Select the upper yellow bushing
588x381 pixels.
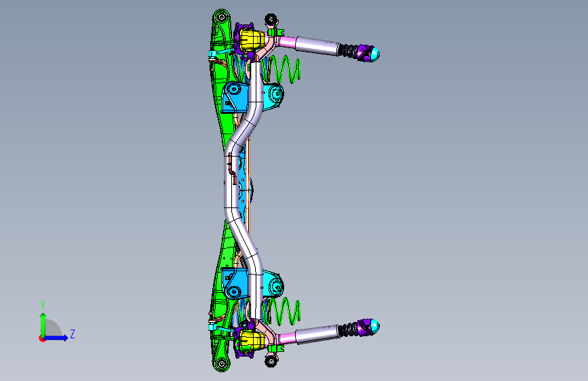(252, 39)
